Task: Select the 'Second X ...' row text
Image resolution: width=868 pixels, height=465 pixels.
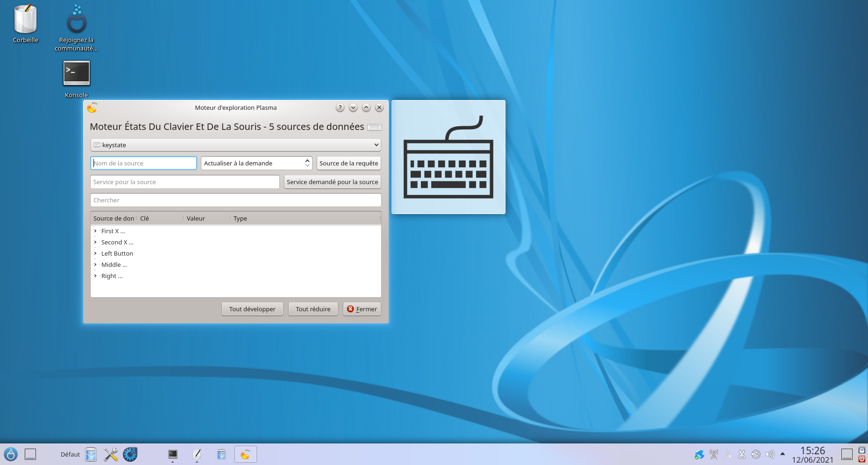Action: 117,242
